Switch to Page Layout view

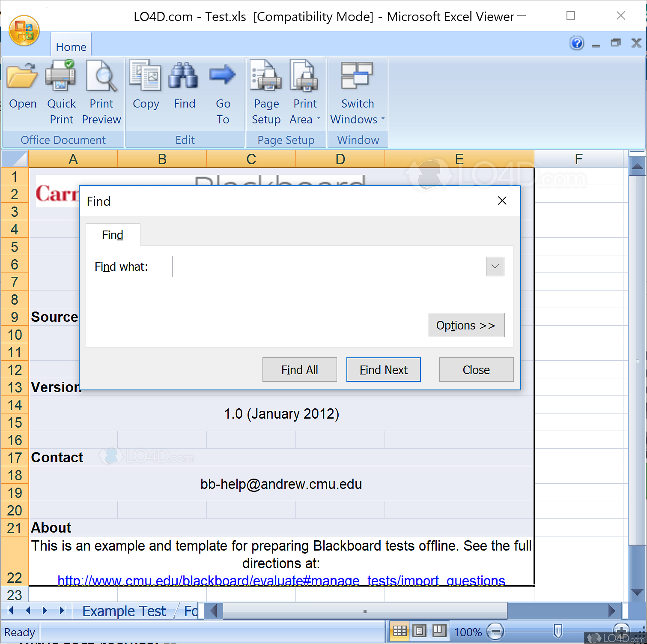[419, 631]
